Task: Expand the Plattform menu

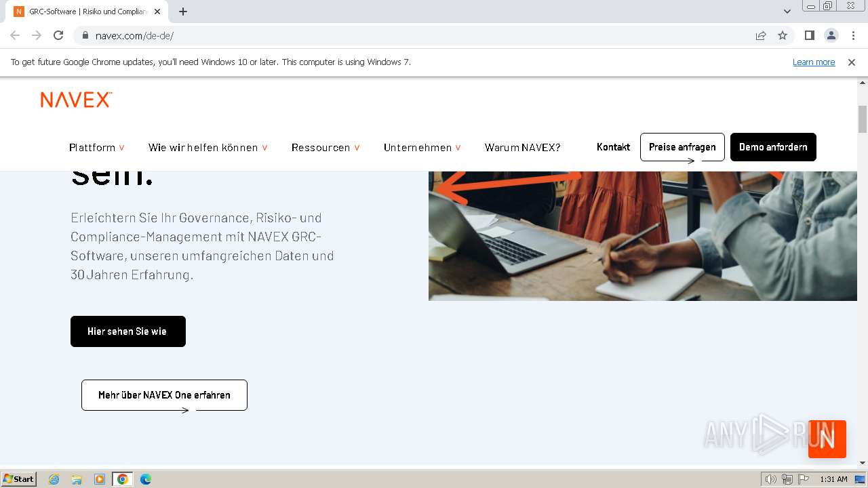Action: click(97, 147)
